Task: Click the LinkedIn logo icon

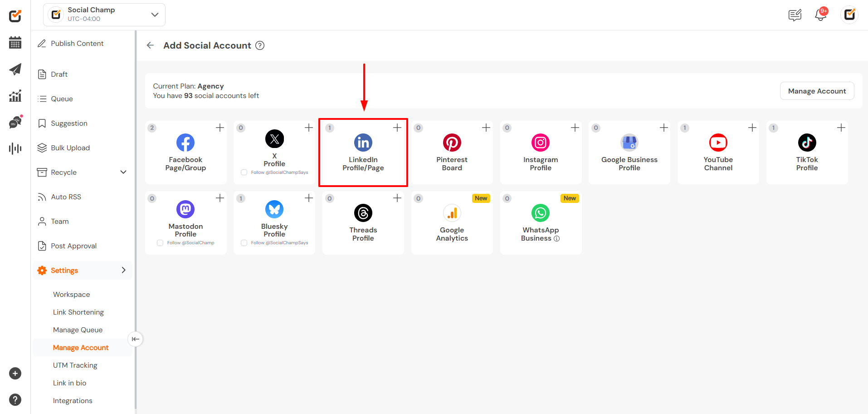Action: click(363, 143)
